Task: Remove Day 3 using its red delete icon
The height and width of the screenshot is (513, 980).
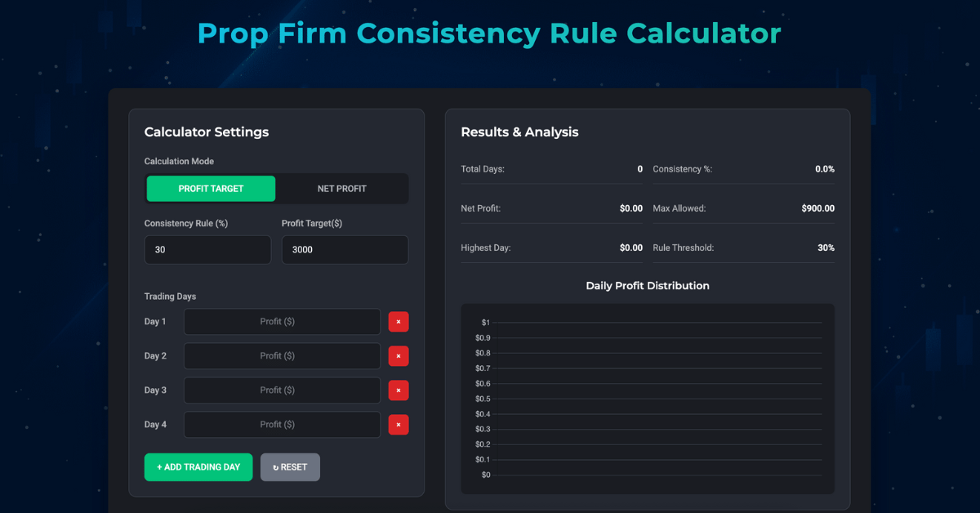Action: [399, 390]
